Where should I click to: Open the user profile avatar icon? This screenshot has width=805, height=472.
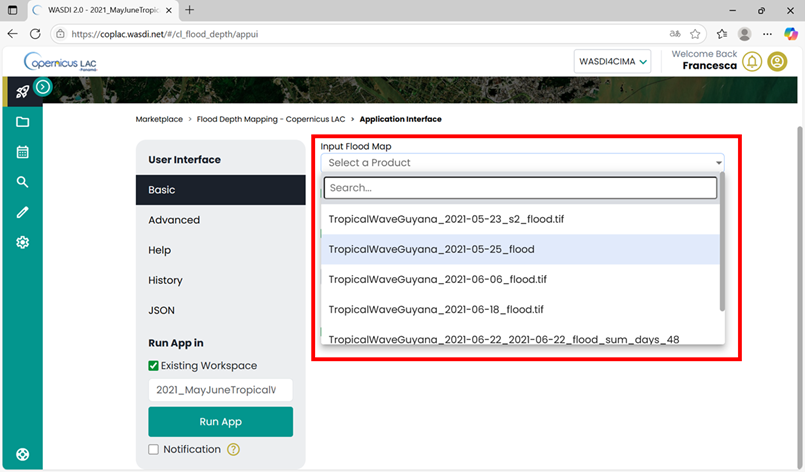777,62
